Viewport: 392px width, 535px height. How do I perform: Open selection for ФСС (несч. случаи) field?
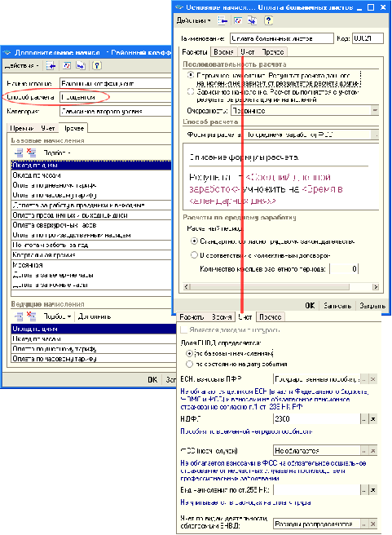(x=364, y=451)
